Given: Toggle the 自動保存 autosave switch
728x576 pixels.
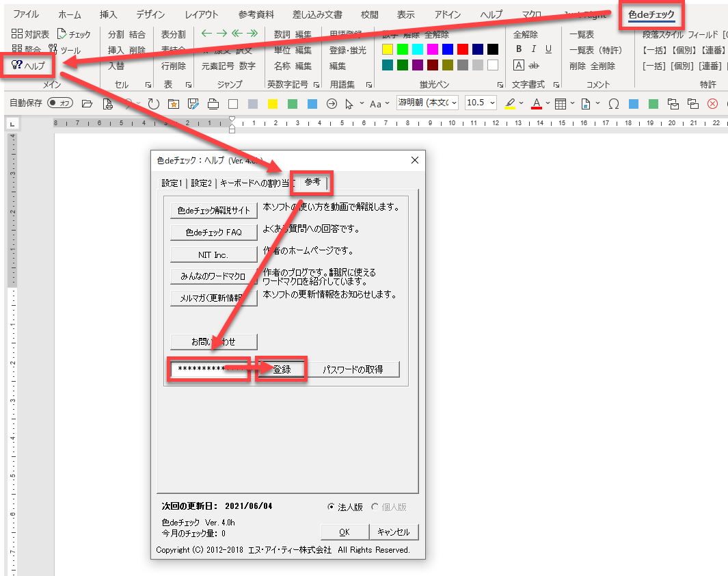Looking at the screenshot, I should coord(60,104).
